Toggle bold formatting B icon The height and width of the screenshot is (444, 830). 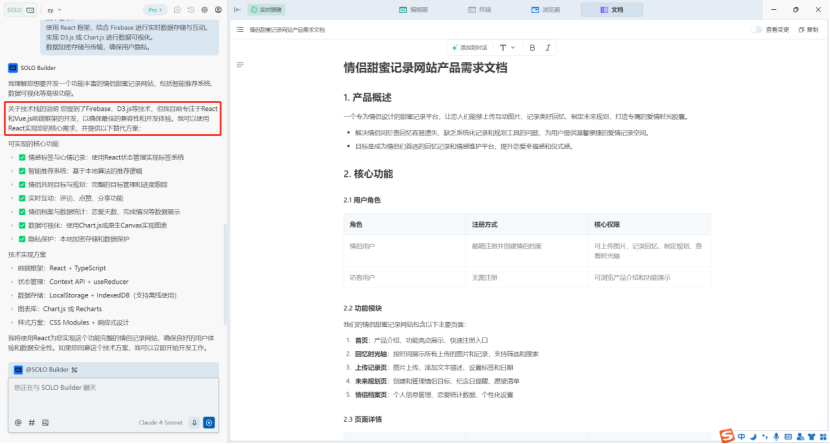click(533, 48)
